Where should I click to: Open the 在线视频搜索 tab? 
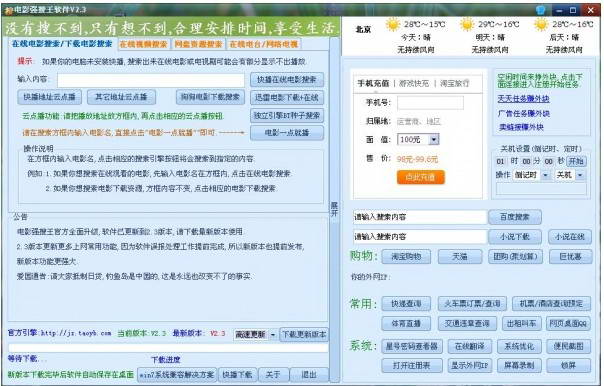(143, 44)
